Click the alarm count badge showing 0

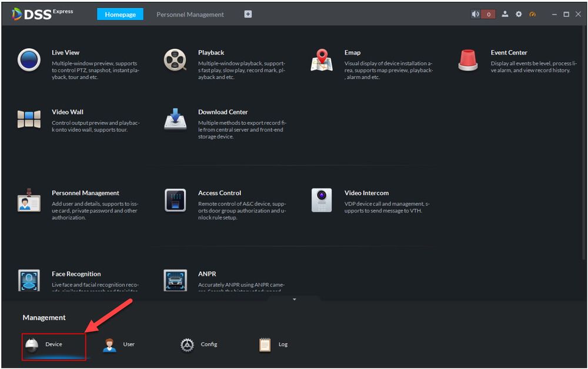pyautogui.click(x=488, y=14)
